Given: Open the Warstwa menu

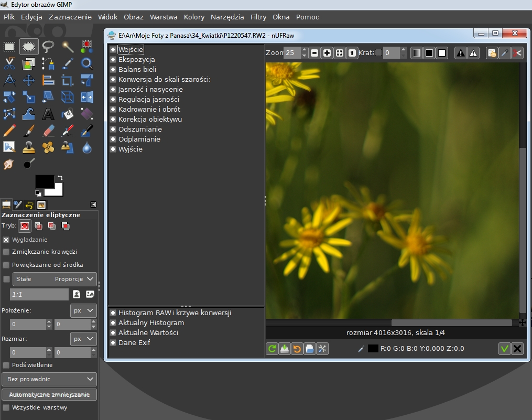Looking at the screenshot, I should click(164, 17).
